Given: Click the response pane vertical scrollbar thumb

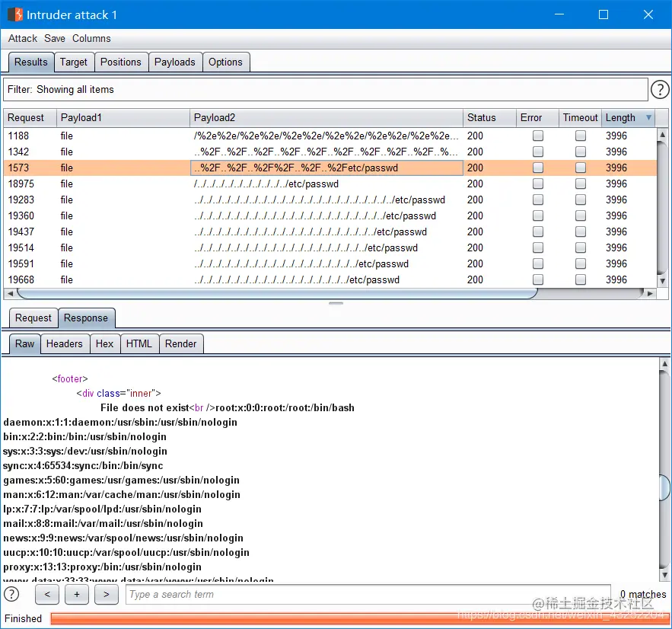Looking at the screenshot, I should [664, 487].
